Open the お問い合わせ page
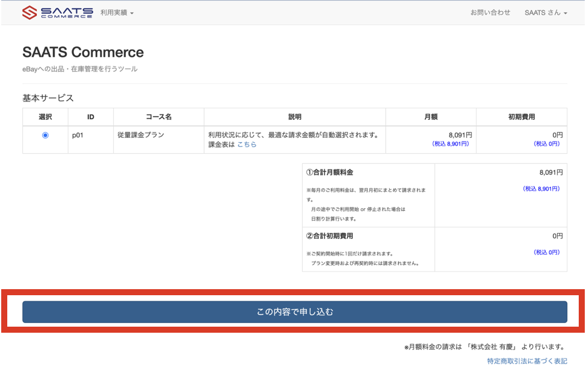The height and width of the screenshot is (392, 586). click(x=490, y=13)
